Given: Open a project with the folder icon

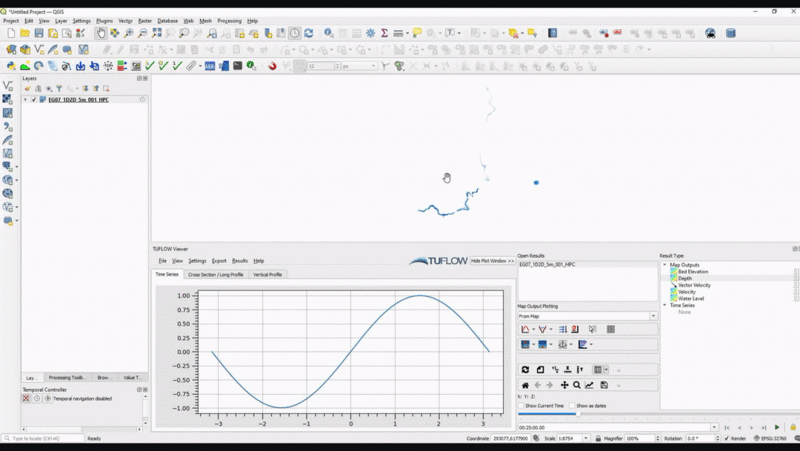Looking at the screenshot, I should point(25,33).
